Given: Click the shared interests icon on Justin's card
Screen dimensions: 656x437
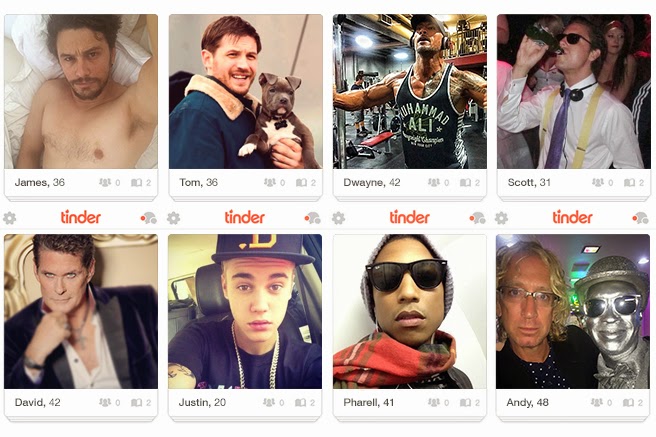Looking at the screenshot, I should point(300,402).
